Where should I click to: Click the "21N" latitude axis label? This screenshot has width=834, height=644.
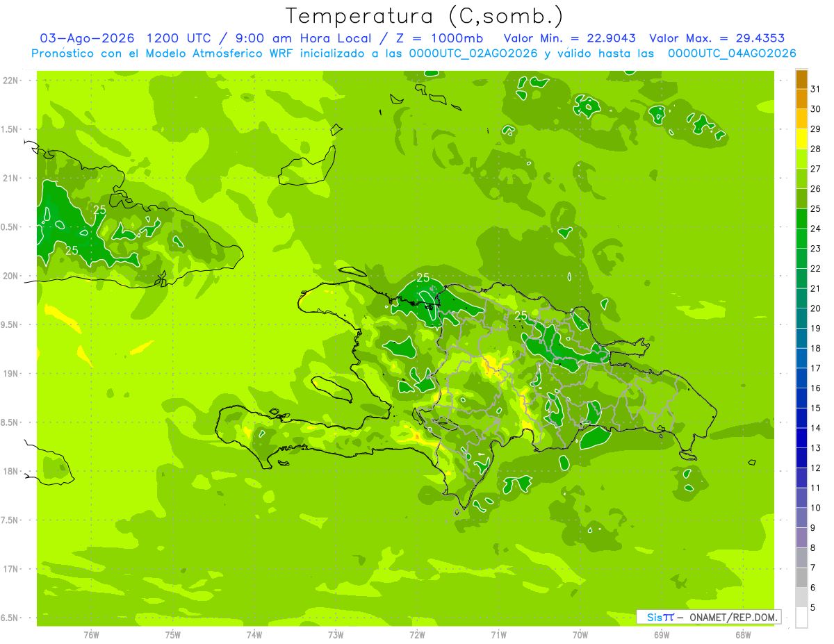pos(10,178)
